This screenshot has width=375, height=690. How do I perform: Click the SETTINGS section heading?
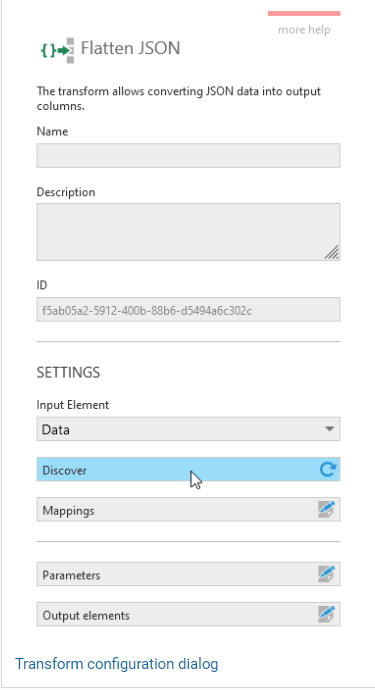[68, 372]
